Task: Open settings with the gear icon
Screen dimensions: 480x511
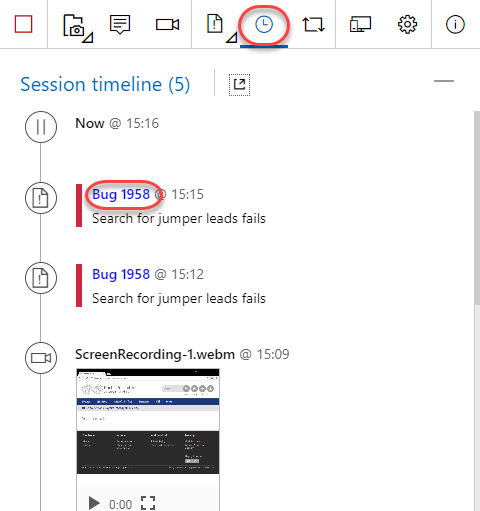Action: (407, 24)
